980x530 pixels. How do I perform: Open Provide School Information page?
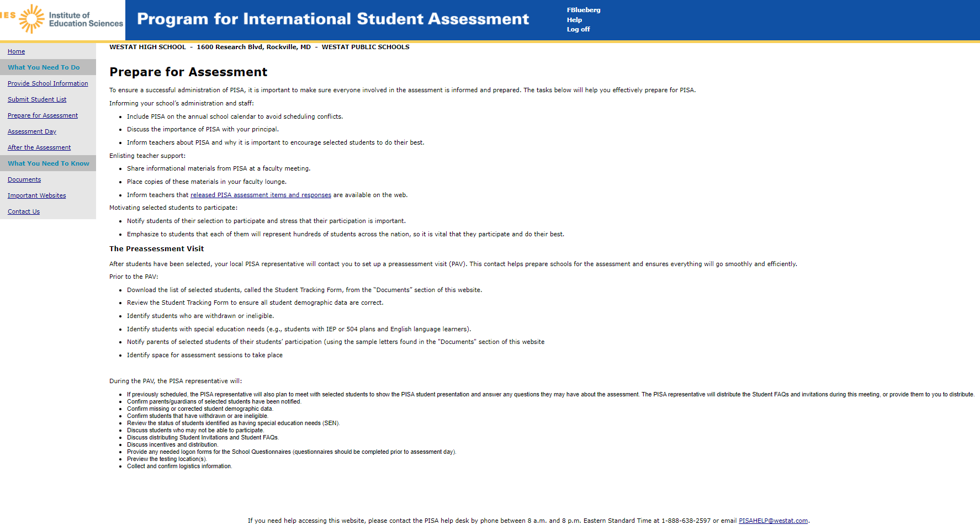point(48,83)
